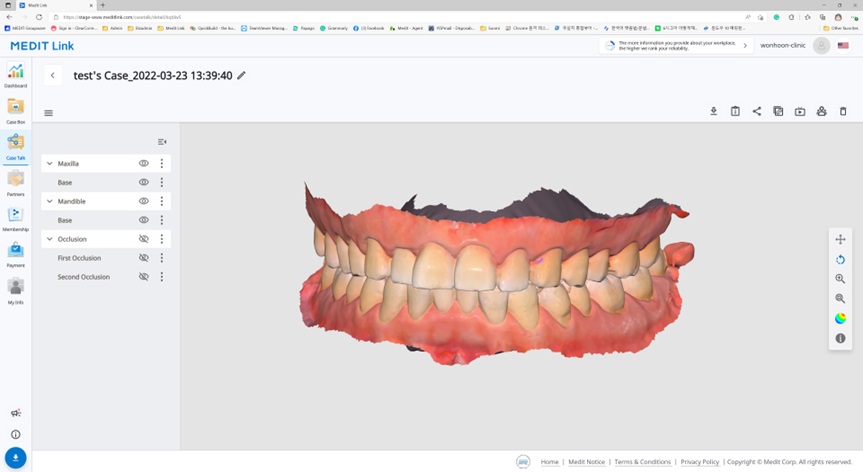Open the model information icon

pos(840,338)
